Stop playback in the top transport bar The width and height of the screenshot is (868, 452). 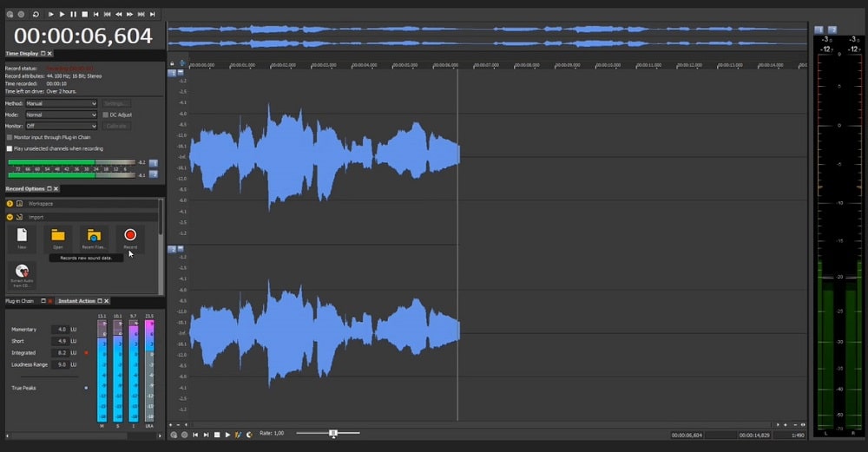point(85,15)
